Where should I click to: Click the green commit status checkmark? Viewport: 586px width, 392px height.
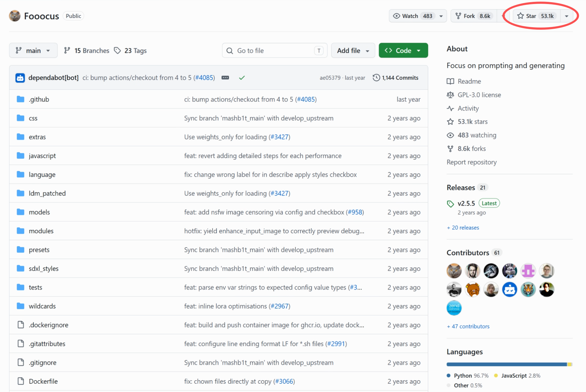tap(242, 78)
